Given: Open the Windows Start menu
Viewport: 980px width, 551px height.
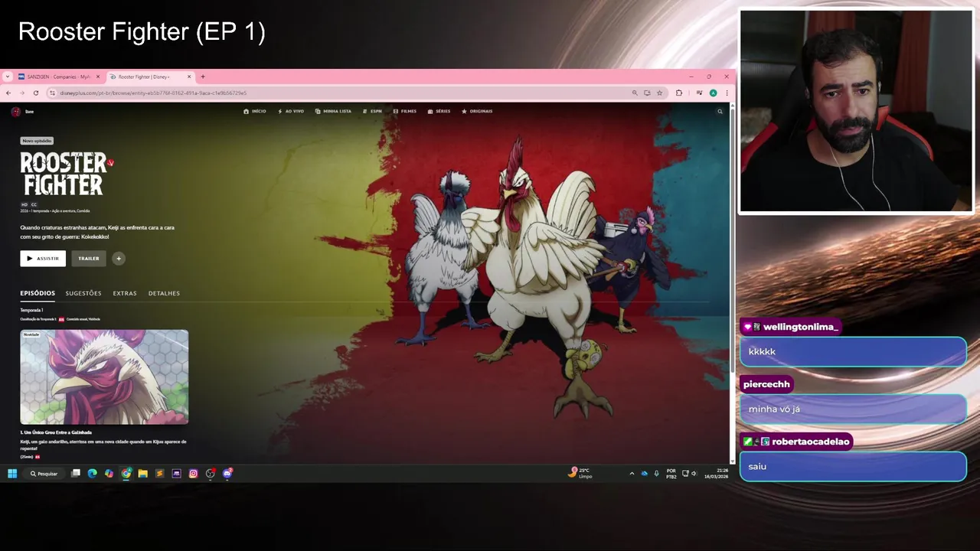Looking at the screenshot, I should (x=12, y=474).
